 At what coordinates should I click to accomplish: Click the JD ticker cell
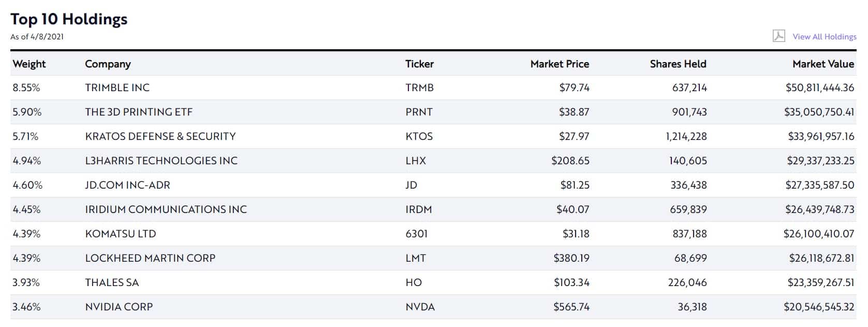[411, 185]
